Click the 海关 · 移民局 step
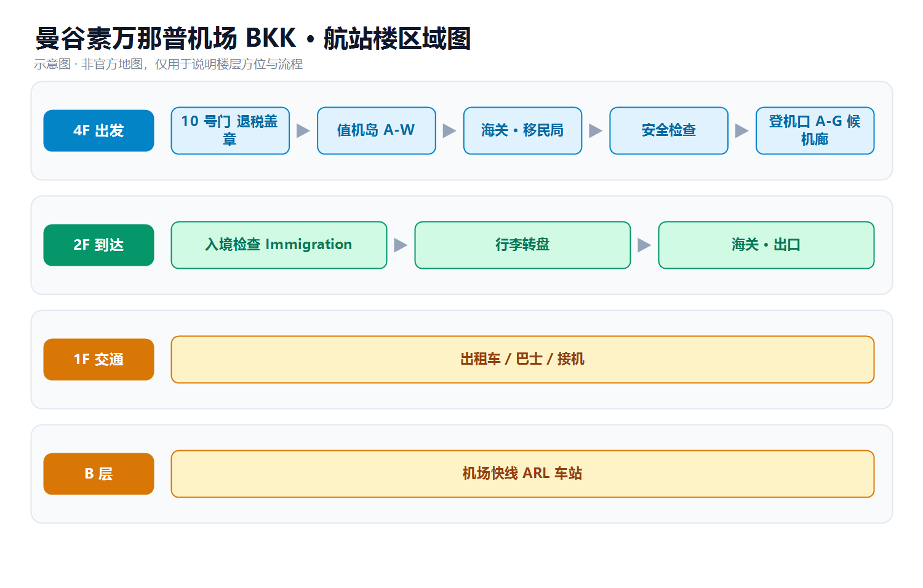 pyautogui.click(x=522, y=130)
